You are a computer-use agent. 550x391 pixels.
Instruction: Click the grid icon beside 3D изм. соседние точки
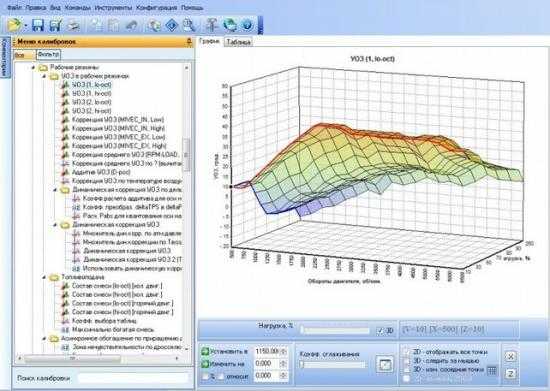click(492, 370)
